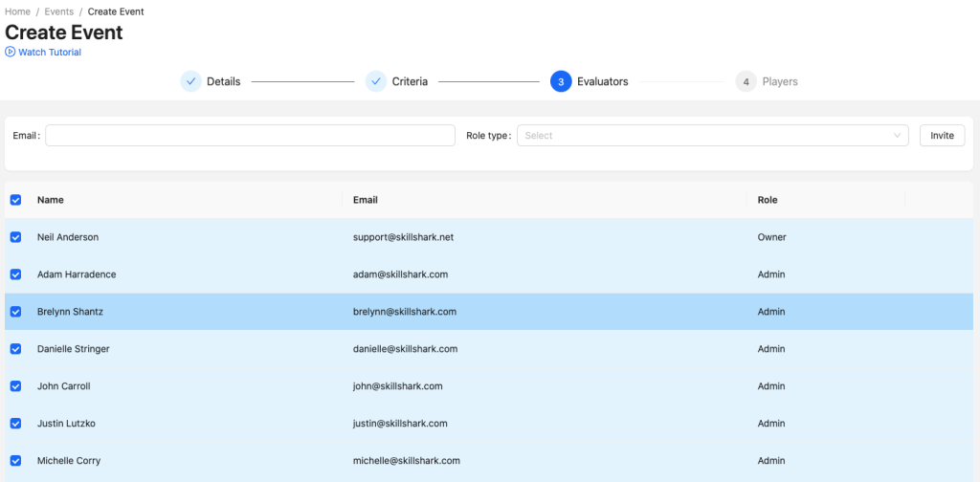Deselect Michelle Corry's checkbox
The height and width of the screenshot is (482, 980).
coord(15,461)
